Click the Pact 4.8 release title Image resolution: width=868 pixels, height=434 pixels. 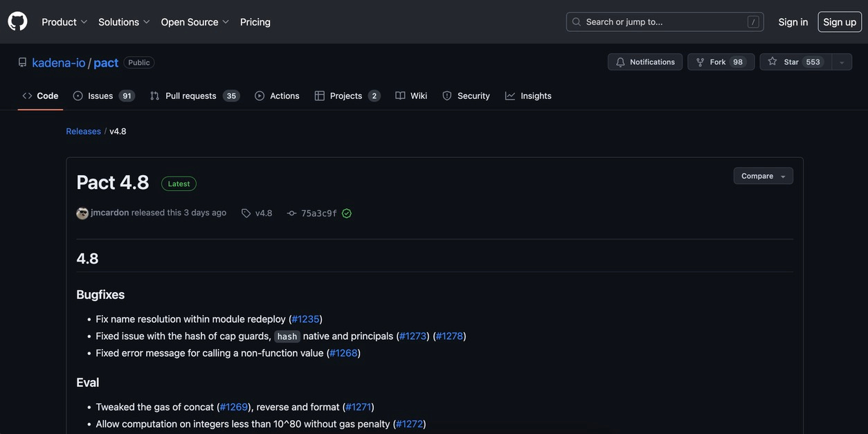click(113, 183)
